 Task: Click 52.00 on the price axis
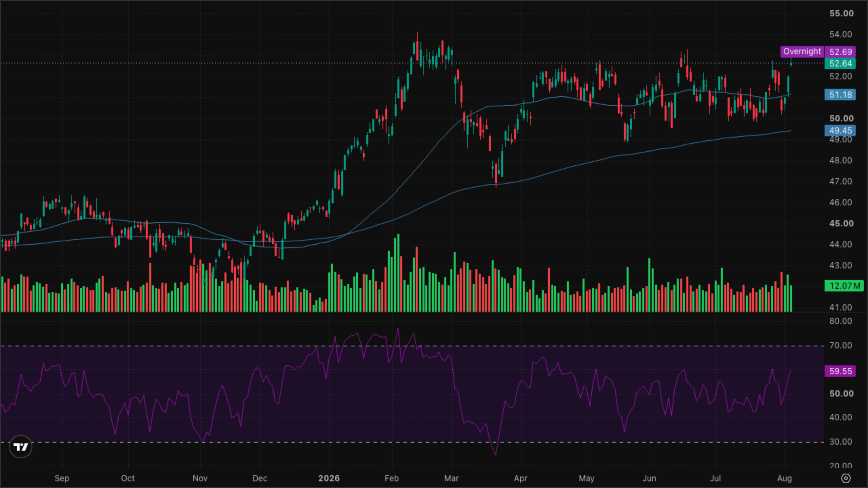[841, 77]
